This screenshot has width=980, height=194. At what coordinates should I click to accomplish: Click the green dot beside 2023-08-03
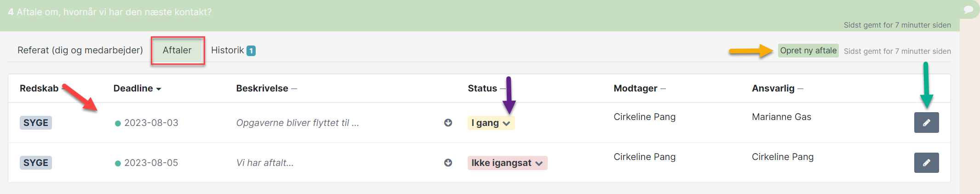click(x=118, y=123)
